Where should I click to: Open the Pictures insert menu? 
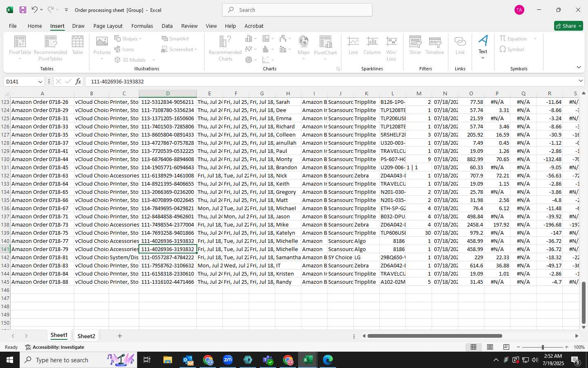[102, 48]
